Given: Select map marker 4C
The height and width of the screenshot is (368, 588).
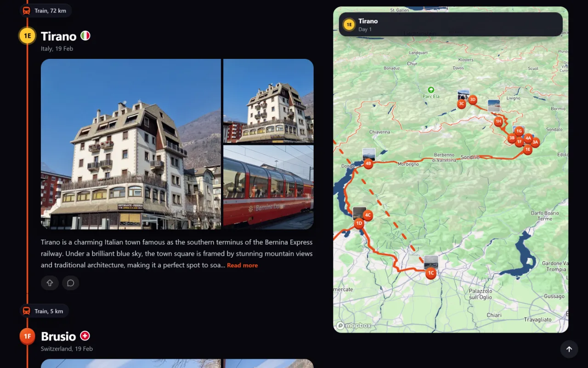Looking at the screenshot, I should click(367, 215).
